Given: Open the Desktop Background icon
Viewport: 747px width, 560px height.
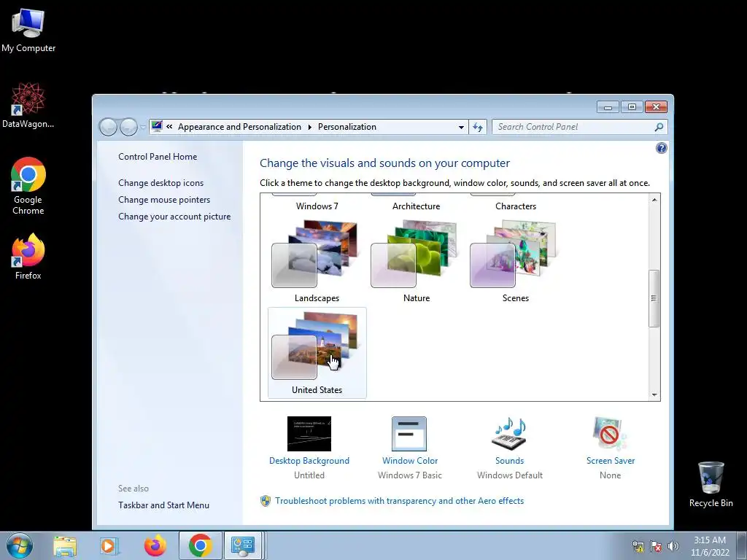Looking at the screenshot, I should 309,434.
